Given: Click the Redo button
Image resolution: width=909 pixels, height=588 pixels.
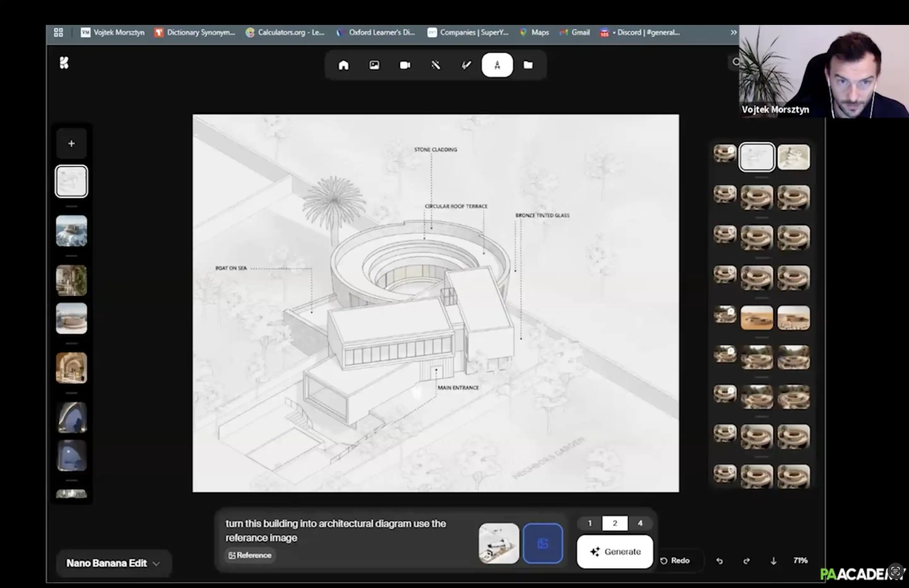Looking at the screenshot, I should click(x=675, y=561).
